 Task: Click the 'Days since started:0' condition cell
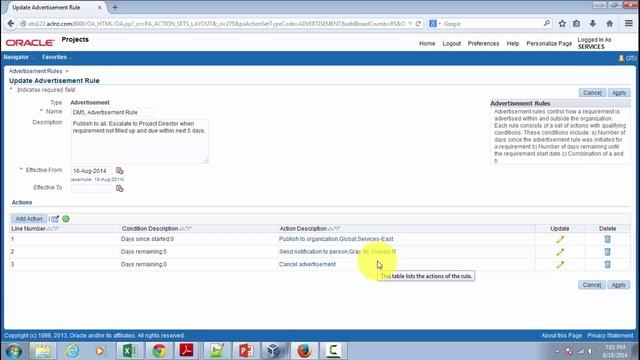[147, 239]
